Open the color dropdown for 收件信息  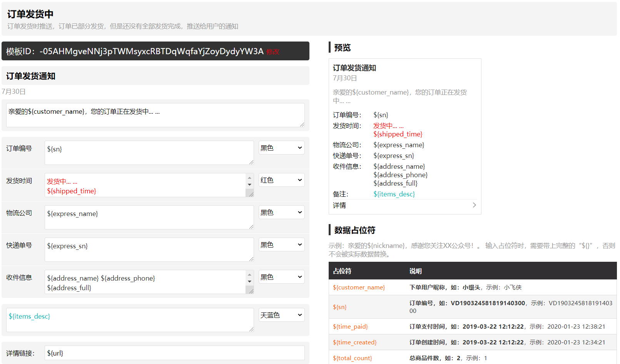[x=281, y=277]
